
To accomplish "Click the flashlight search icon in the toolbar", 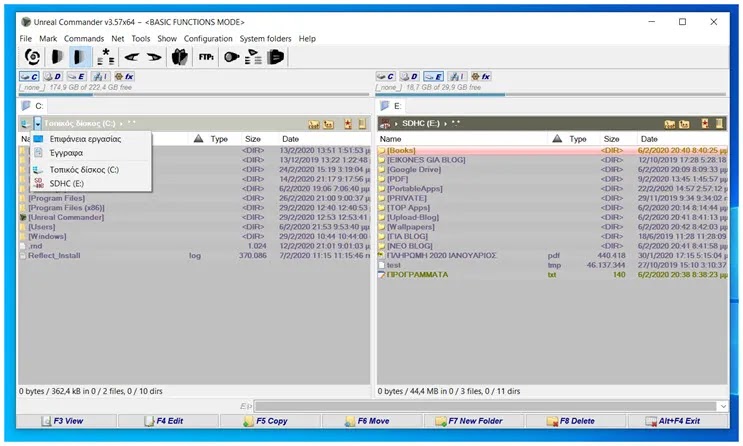I will tap(232, 57).
